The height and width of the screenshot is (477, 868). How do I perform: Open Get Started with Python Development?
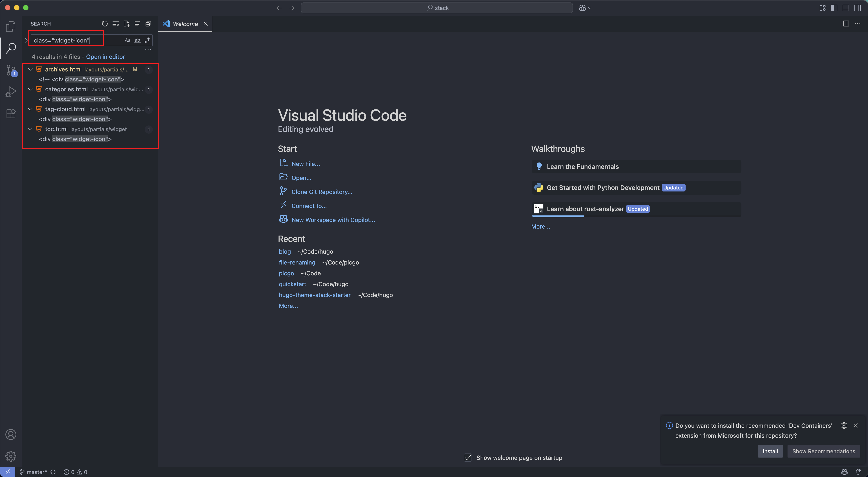coord(636,188)
